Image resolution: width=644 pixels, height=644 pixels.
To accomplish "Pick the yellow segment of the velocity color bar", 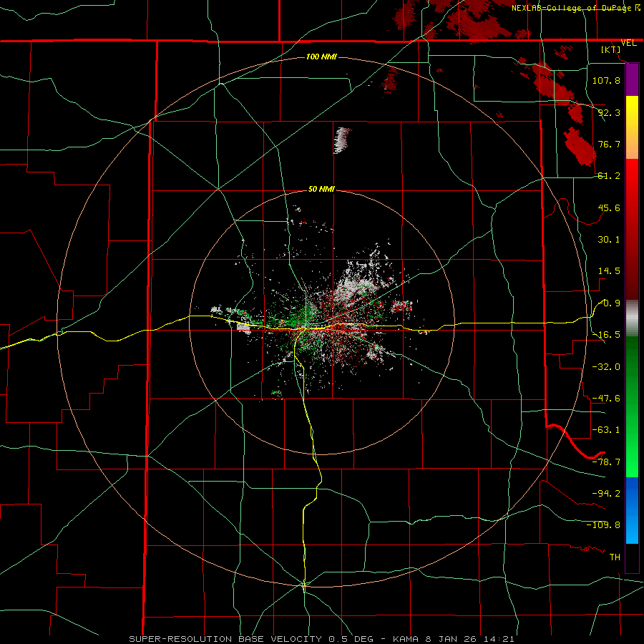I will pos(632,127).
